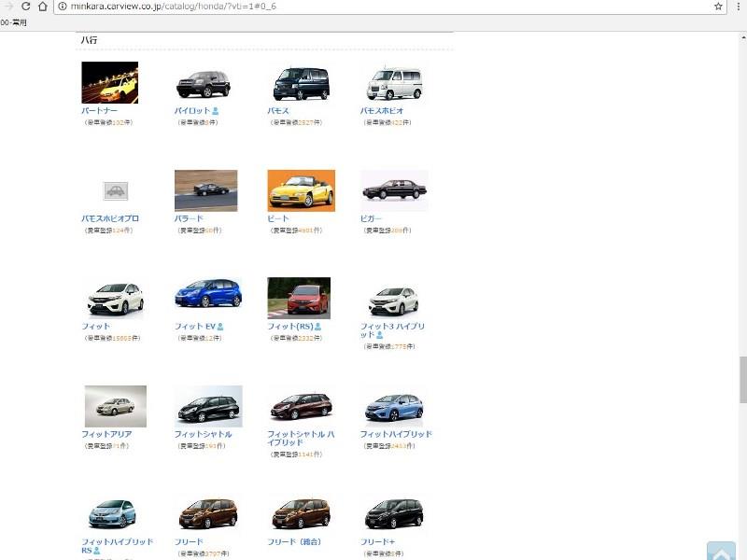
Task: Click the address bar showing minkara.carview.co.jp
Action: [x=389, y=7]
